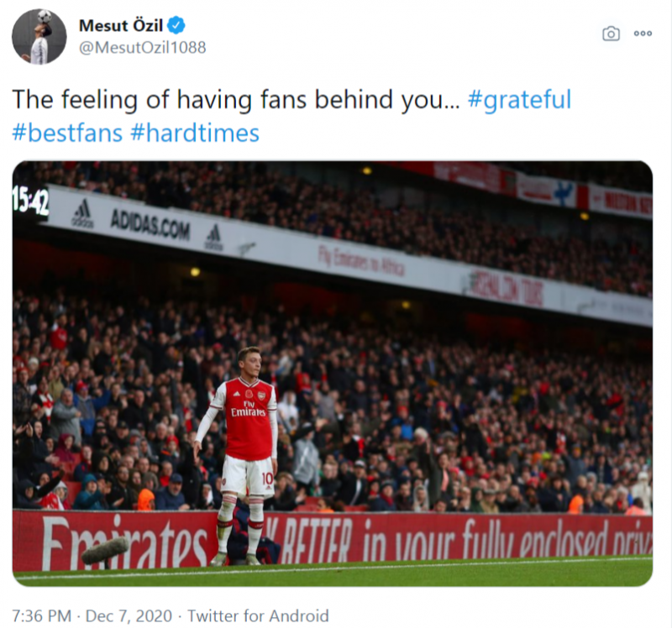
Task: Click the blue verified badge
Action: pos(176,25)
